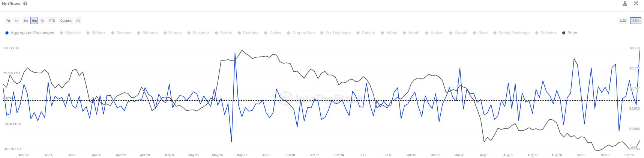Show the Binance series in legend
644x158 pixels.
tap(123, 33)
